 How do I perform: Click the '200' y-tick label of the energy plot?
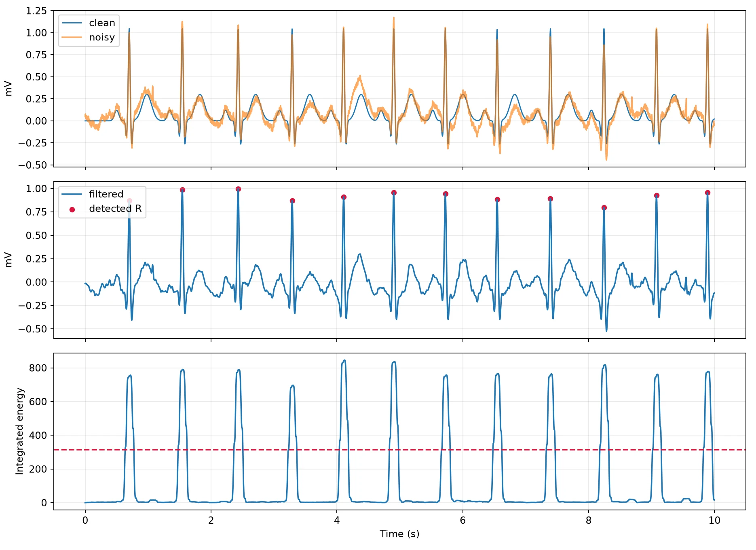click(38, 469)
